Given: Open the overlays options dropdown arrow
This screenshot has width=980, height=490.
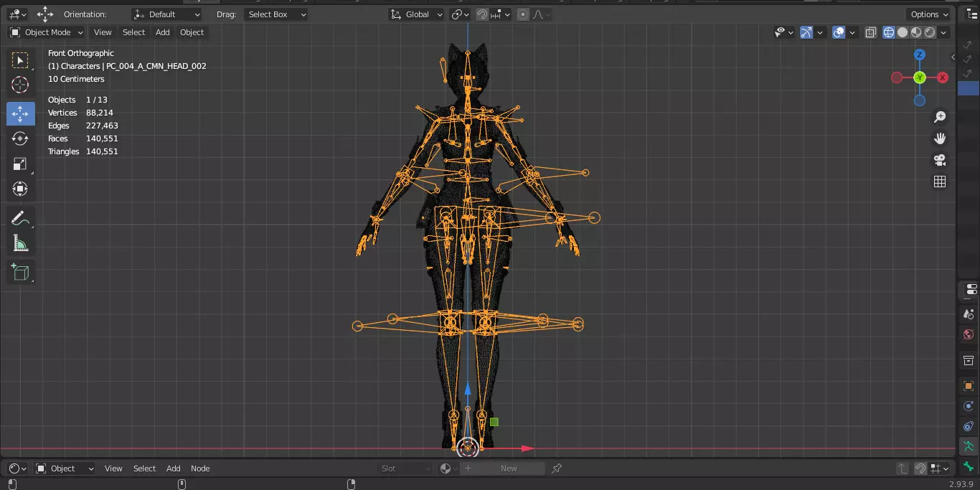Looking at the screenshot, I should click(852, 32).
